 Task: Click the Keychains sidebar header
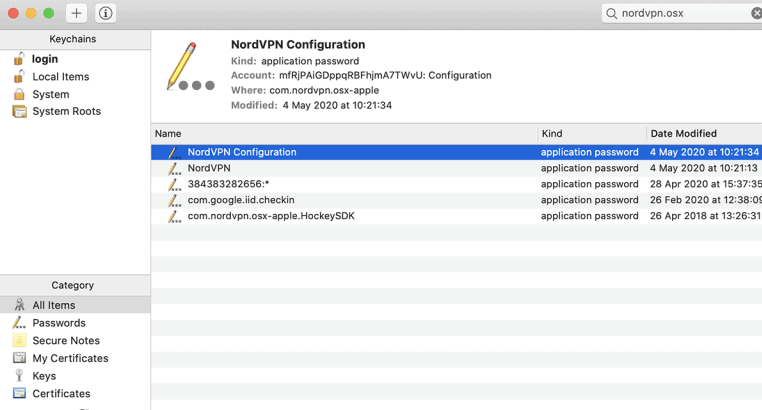pos(73,39)
